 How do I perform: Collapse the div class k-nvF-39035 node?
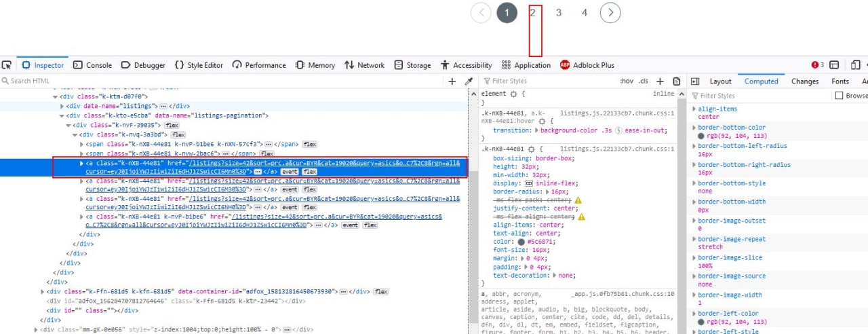[x=68, y=125]
